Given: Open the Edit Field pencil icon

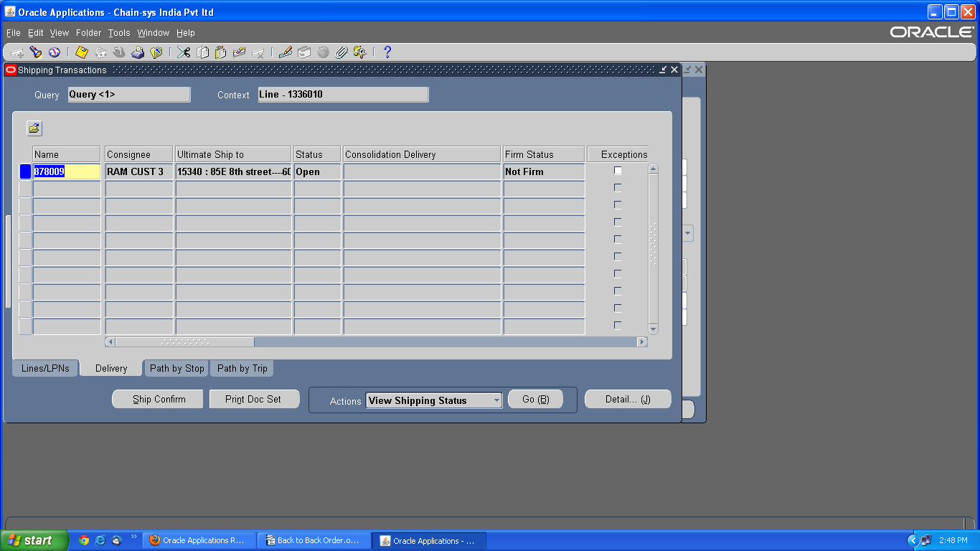Looking at the screenshot, I should [286, 52].
